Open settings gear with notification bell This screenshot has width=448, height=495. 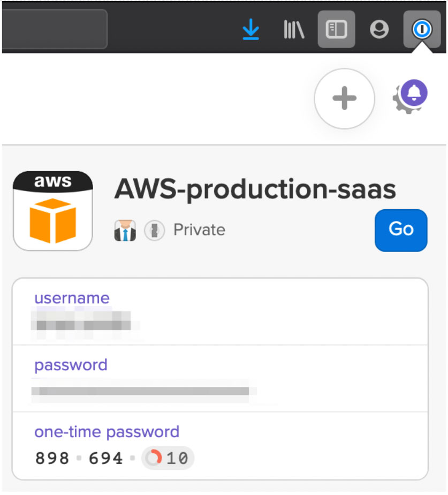pos(410,97)
